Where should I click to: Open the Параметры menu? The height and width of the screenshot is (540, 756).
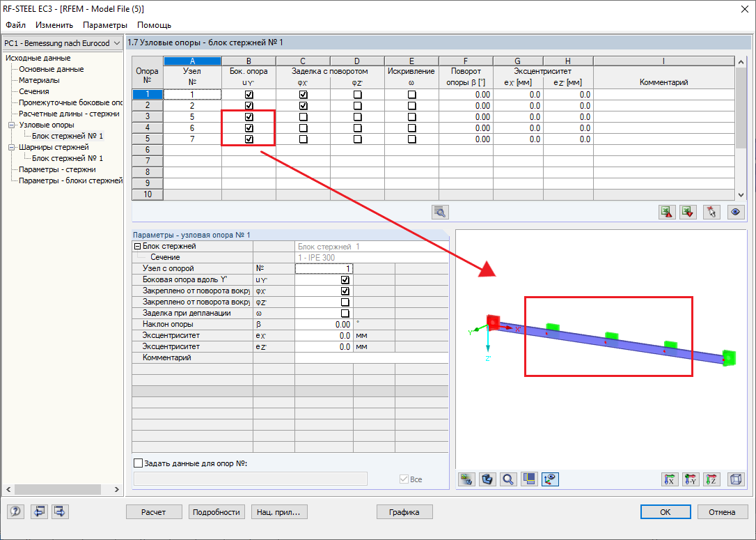click(x=105, y=25)
